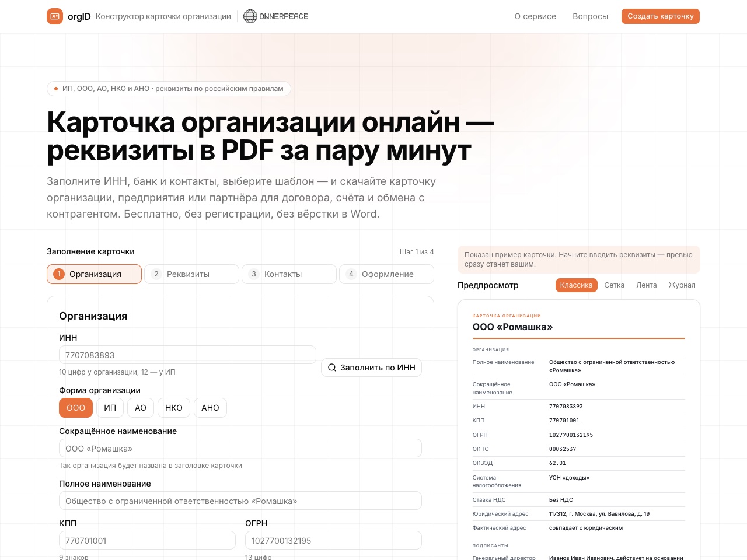Open step 3 Контакты

(x=289, y=274)
